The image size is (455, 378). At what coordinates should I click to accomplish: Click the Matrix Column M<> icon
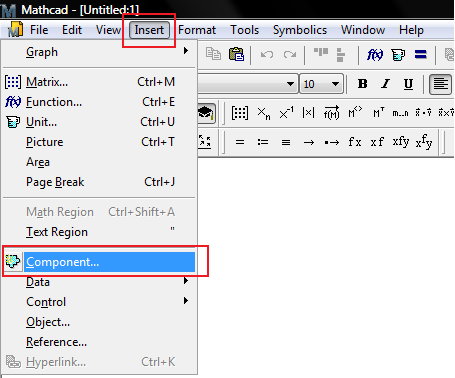355,112
